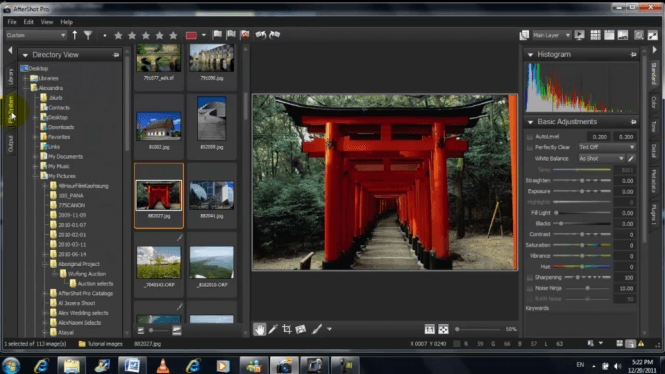Select the Straighten tool icon
Image resolution: width=665 pixels, height=374 pixels.
coord(301,329)
